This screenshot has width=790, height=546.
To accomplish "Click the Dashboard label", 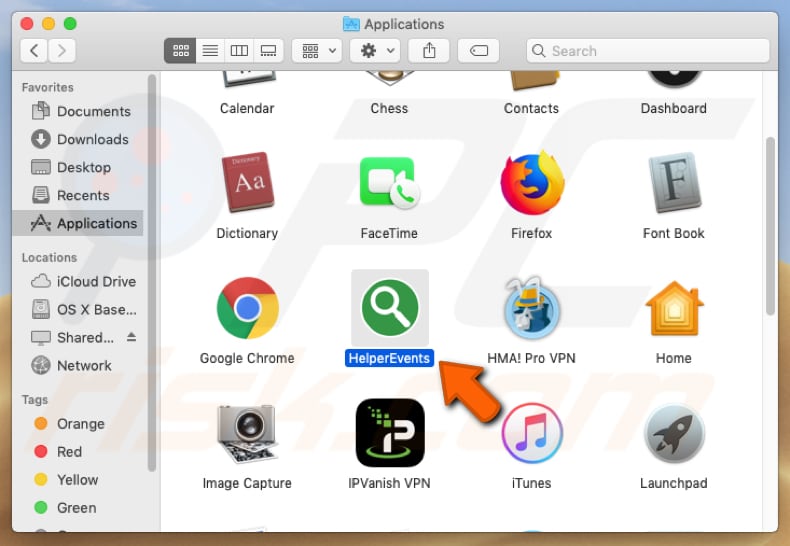I will click(x=674, y=108).
